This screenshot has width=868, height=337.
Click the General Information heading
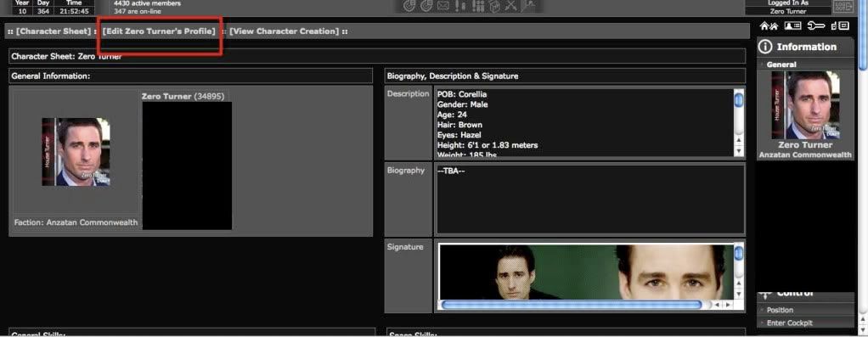(50, 76)
